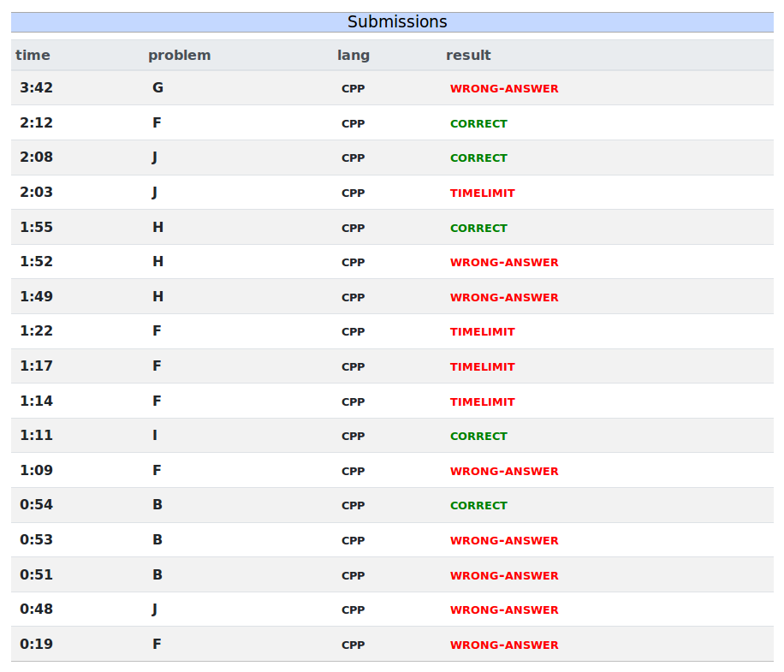View WRONG-ANSWER result of the 1:49 submission
This screenshot has width=784, height=672.
tap(503, 297)
